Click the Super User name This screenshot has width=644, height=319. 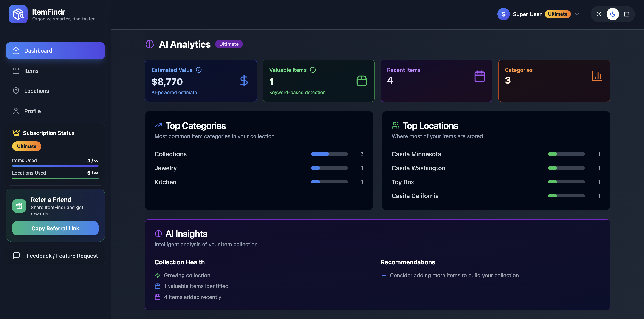point(527,14)
